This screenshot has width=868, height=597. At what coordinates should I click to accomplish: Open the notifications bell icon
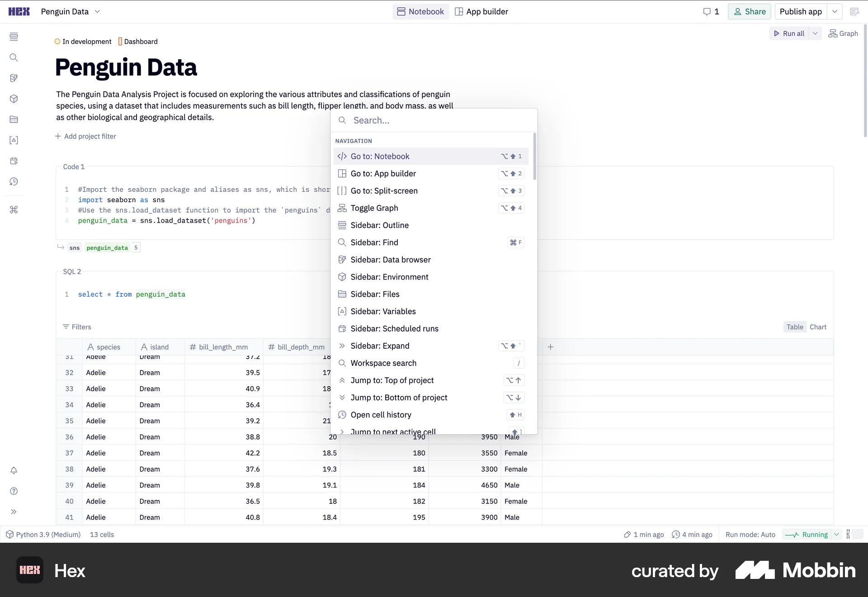point(14,471)
